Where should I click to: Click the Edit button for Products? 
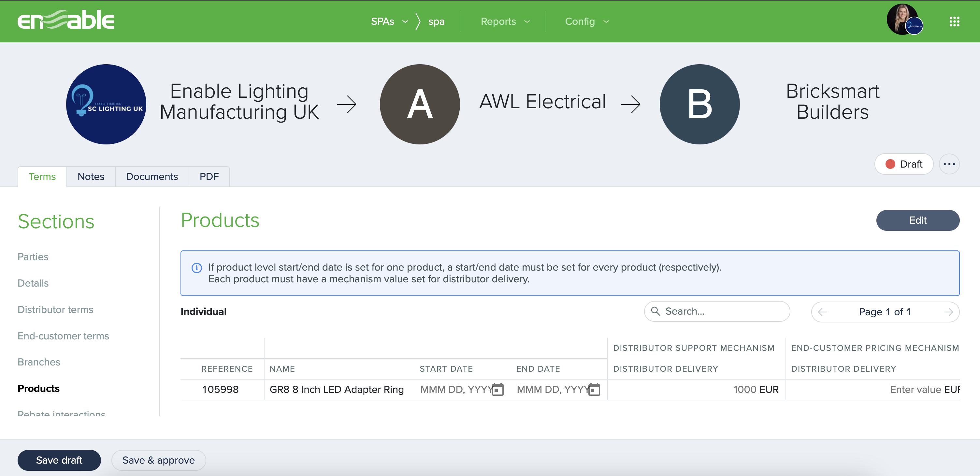[x=917, y=220]
